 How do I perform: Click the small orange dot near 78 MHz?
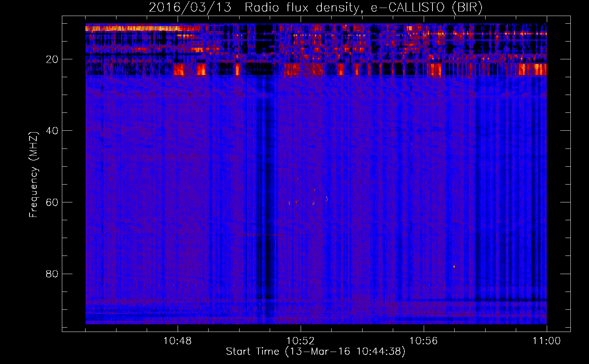(454, 266)
